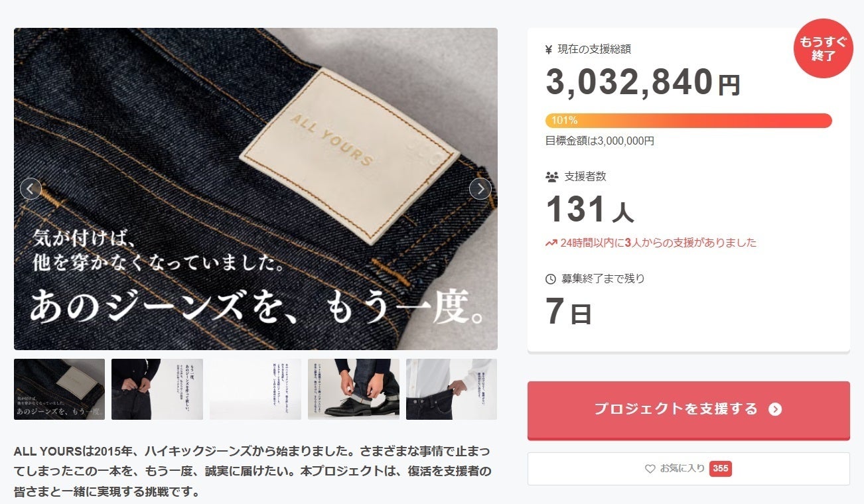864x504 pixels.
Task: Show the previous carousel image
Action: click(x=31, y=189)
